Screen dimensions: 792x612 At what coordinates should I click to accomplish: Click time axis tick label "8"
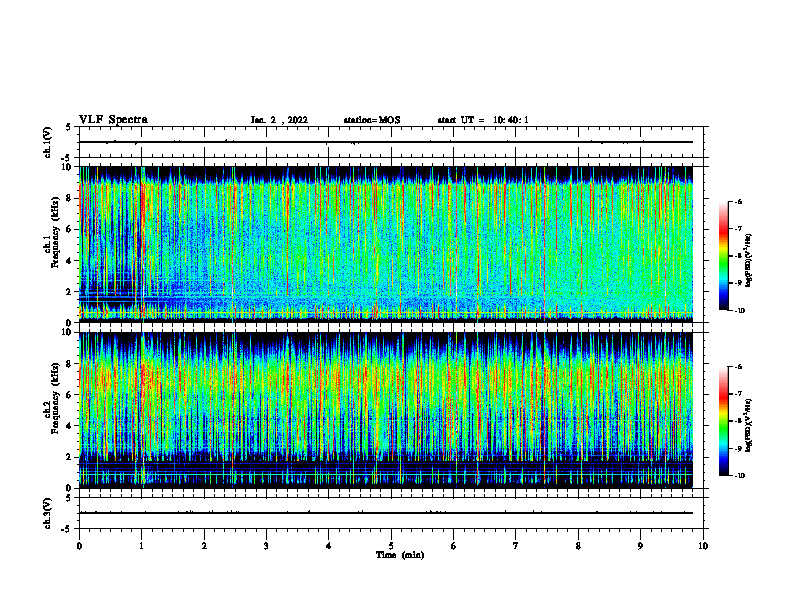[x=578, y=546]
